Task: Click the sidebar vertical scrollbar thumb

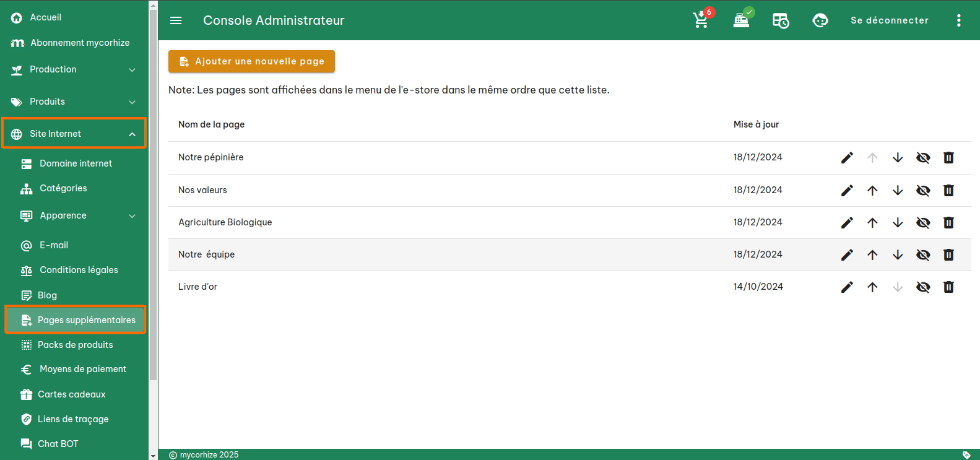Action: pos(153,195)
